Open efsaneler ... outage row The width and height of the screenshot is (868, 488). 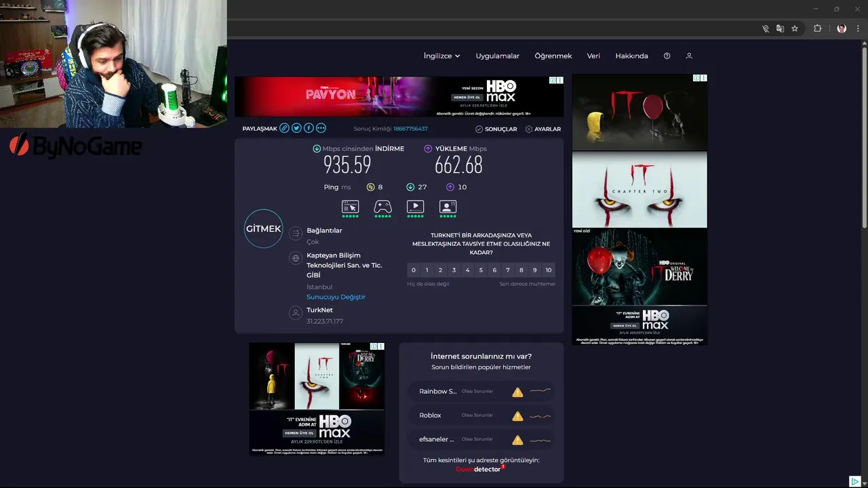coord(481,439)
